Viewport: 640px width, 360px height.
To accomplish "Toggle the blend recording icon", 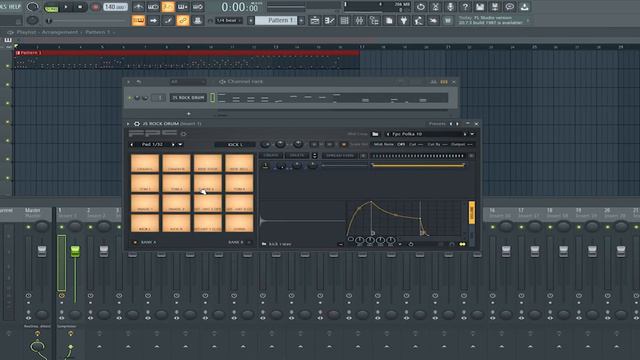I will (182, 7).
